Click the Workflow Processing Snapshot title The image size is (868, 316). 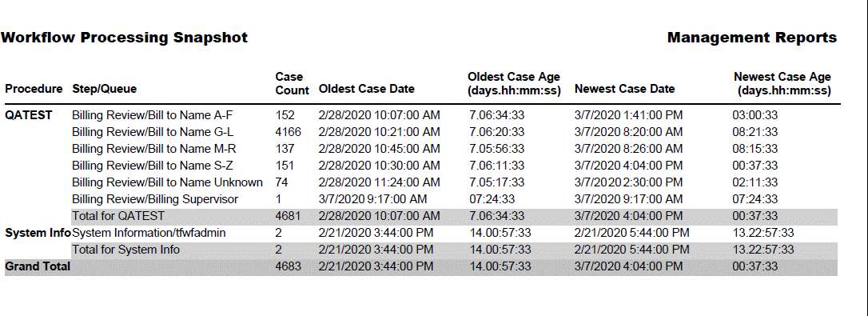click(125, 38)
